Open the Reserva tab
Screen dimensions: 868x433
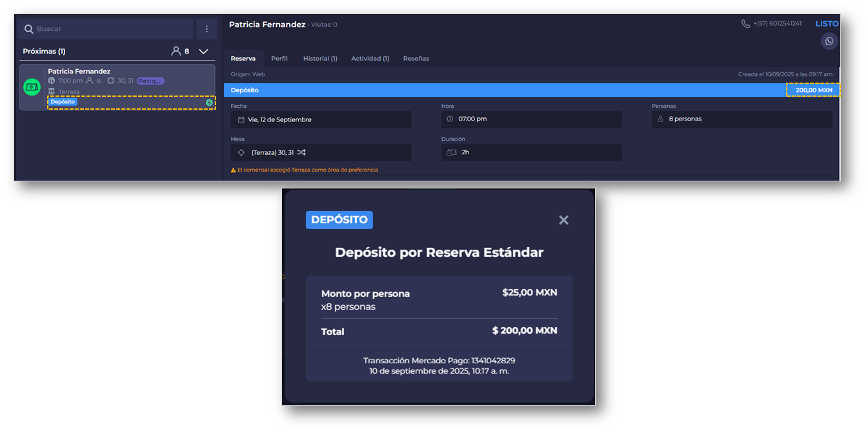(x=243, y=58)
